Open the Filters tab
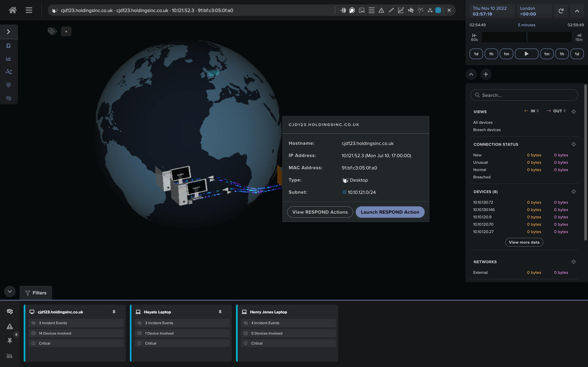The width and height of the screenshot is (588, 367). [36, 293]
